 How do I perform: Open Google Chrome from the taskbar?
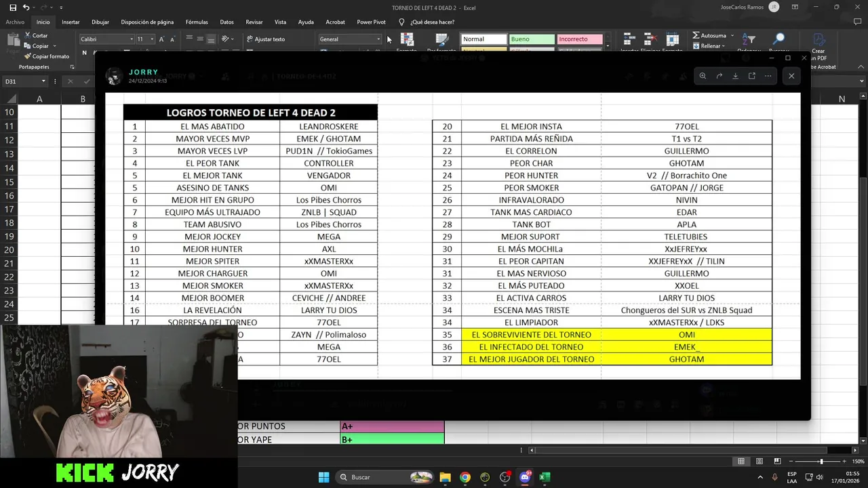pos(465,477)
